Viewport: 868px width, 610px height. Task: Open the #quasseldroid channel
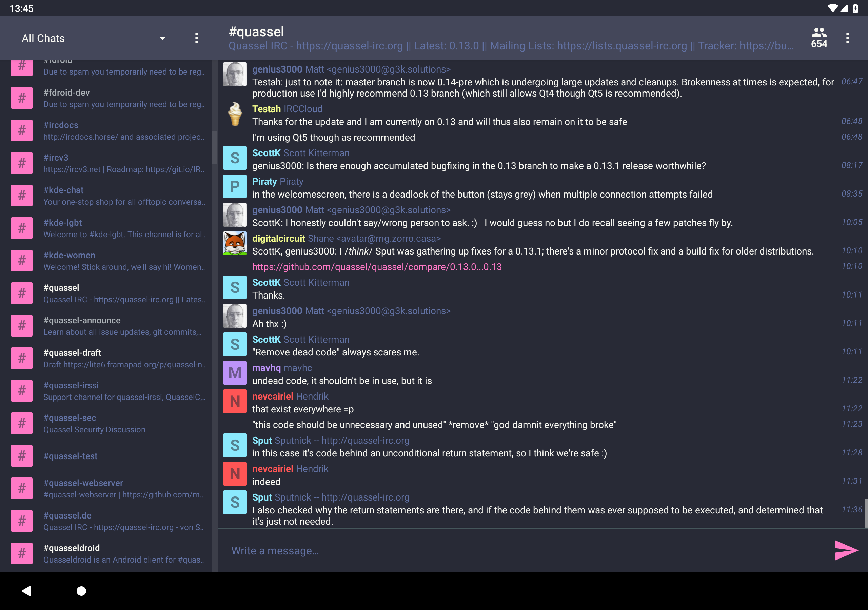click(108, 554)
